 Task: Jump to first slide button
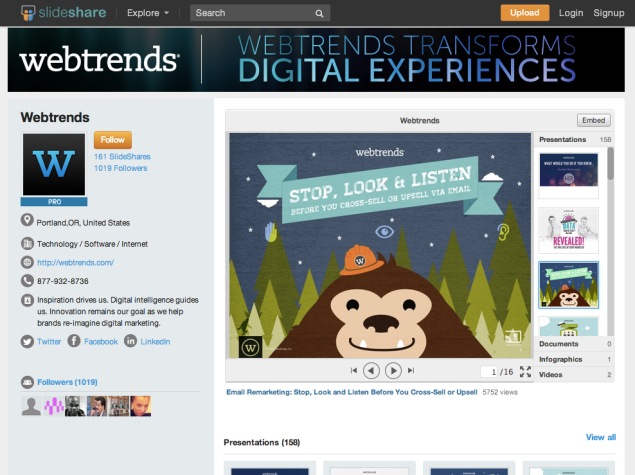[x=354, y=370]
